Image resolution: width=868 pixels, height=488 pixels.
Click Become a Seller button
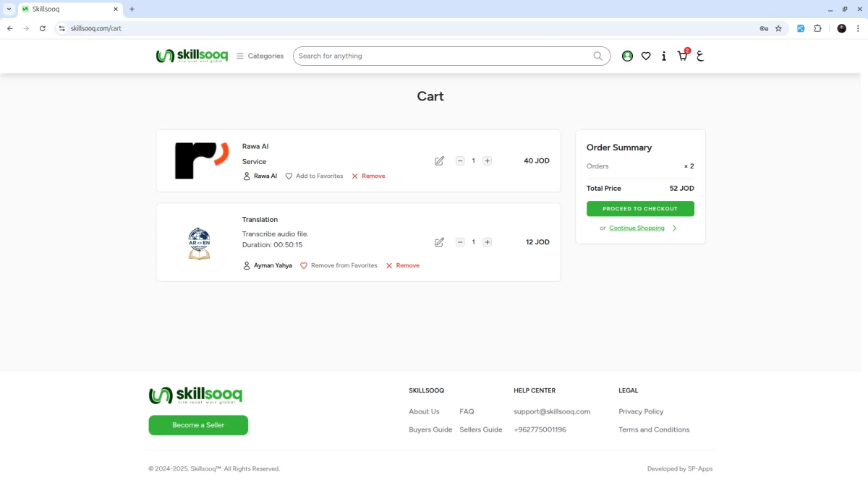(198, 425)
